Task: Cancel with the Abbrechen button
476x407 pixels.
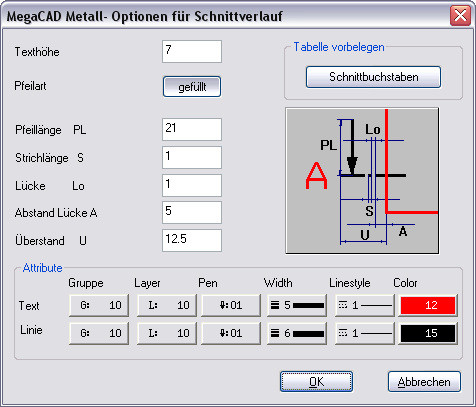Action: click(x=424, y=382)
